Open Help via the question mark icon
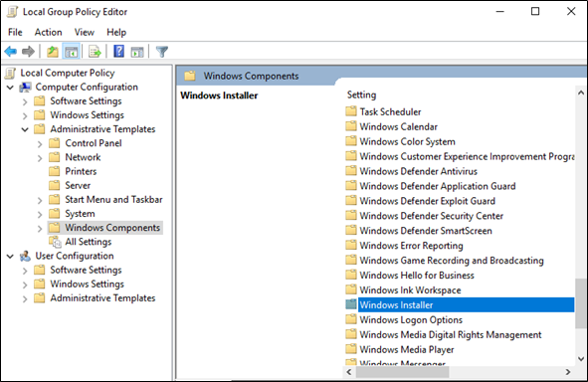 click(118, 51)
